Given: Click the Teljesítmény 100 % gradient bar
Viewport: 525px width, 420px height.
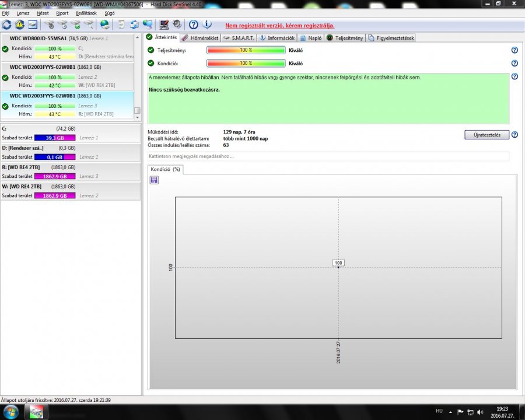Looking at the screenshot, I should click(x=246, y=50).
